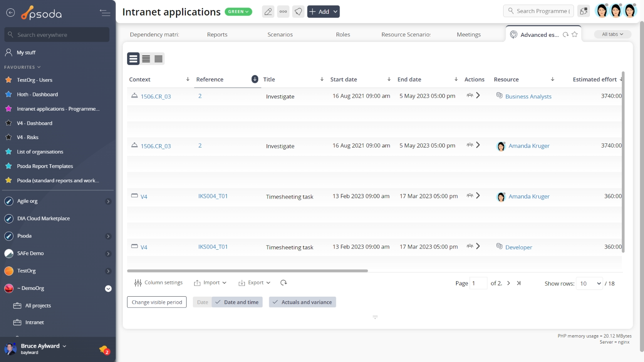This screenshot has width=644, height=362.
Task: Switch to Reports tab
Action: tap(217, 35)
